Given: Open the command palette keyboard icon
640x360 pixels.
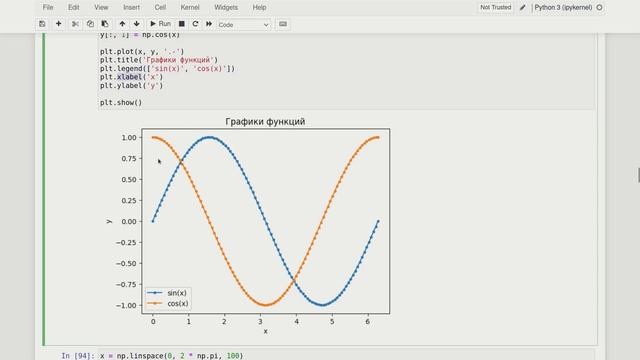Looking at the screenshot, I should point(283,24).
